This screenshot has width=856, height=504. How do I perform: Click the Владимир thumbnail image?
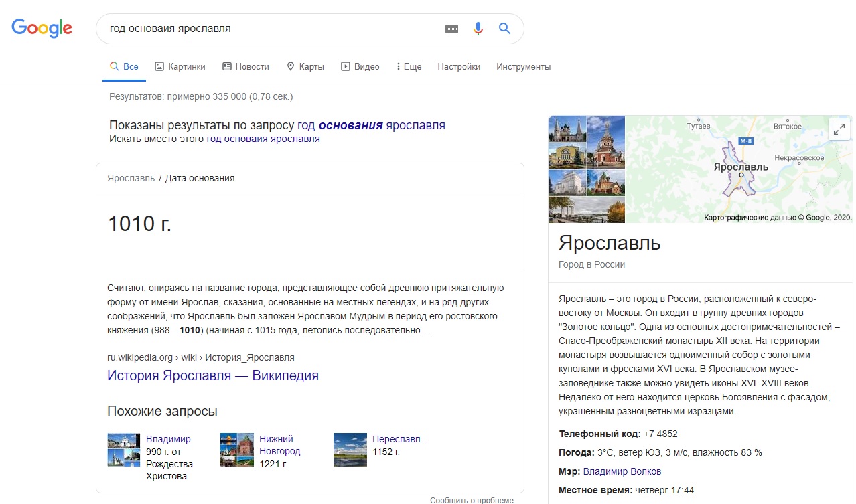click(x=124, y=450)
